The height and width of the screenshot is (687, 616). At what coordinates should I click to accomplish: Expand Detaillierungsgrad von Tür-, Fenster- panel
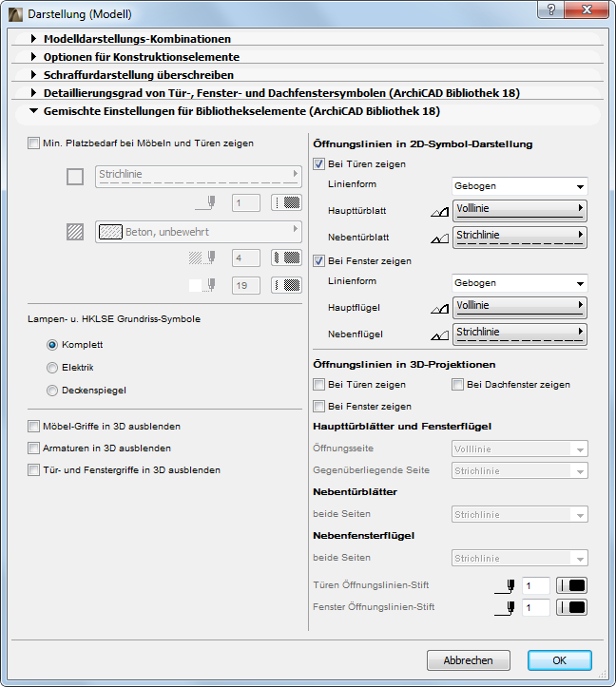[33, 93]
